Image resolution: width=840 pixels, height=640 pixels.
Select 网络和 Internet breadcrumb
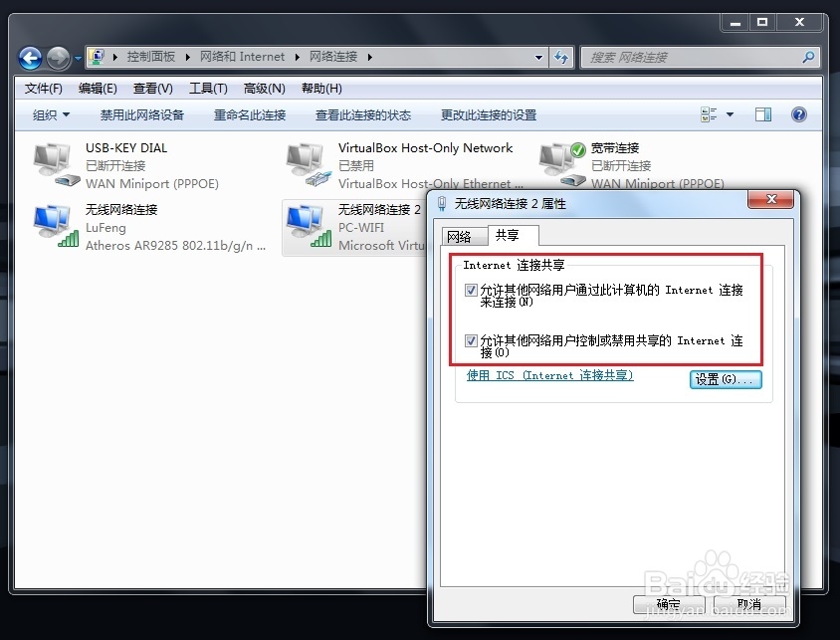tap(242, 57)
